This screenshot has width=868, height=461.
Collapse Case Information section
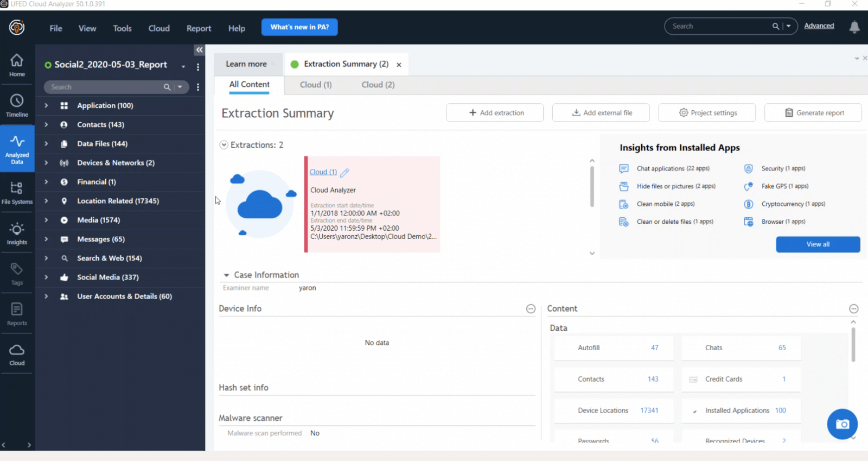pos(226,275)
